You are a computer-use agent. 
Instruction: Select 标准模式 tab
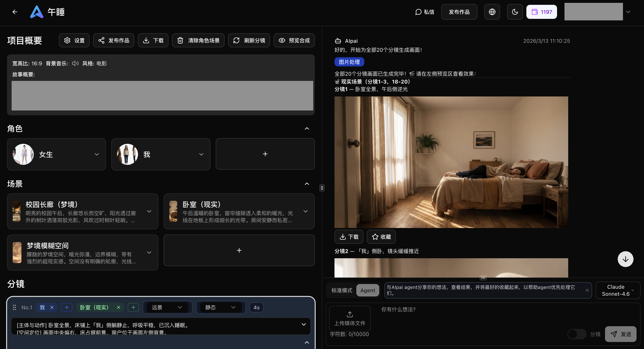tap(341, 290)
